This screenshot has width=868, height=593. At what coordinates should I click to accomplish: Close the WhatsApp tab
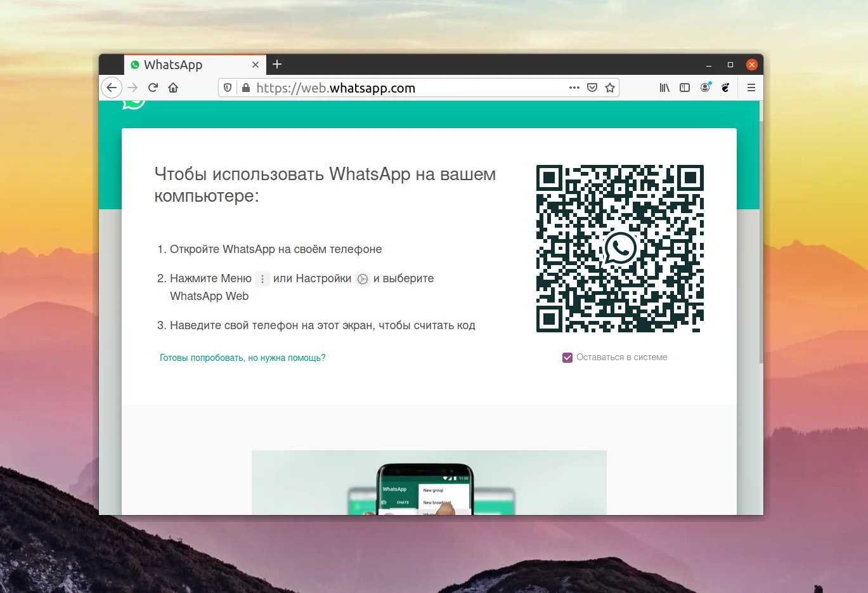coord(256,65)
